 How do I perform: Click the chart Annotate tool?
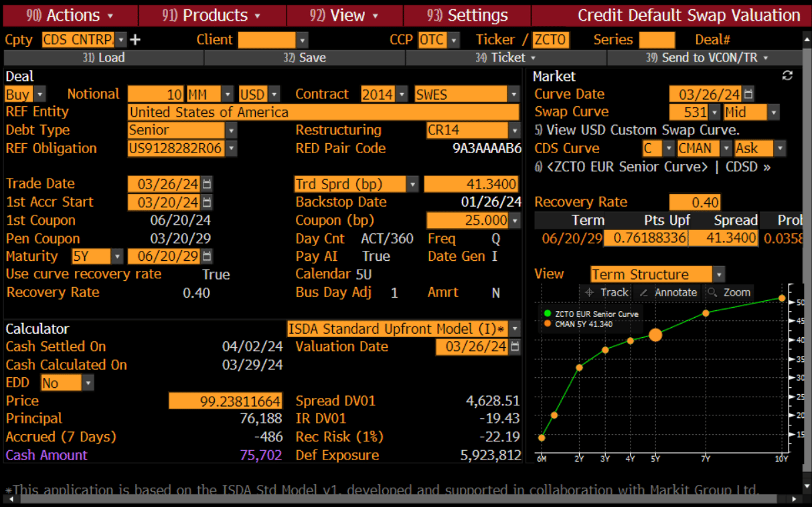(x=667, y=292)
